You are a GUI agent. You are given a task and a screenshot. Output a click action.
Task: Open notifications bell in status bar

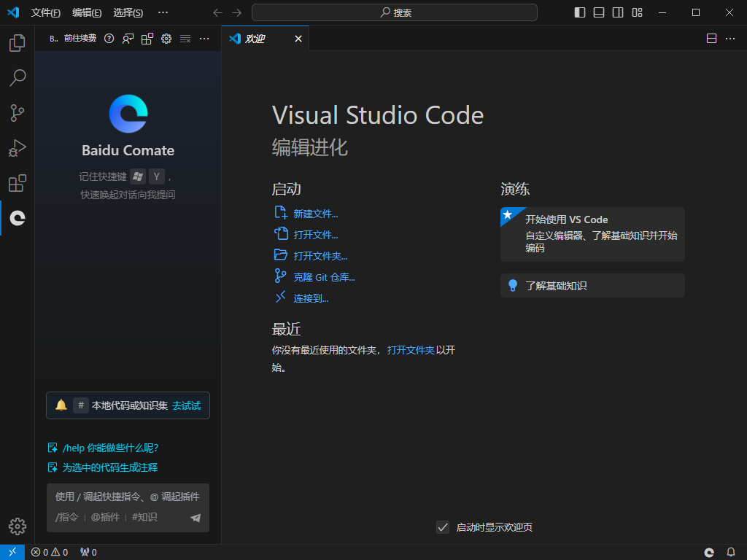point(731,553)
